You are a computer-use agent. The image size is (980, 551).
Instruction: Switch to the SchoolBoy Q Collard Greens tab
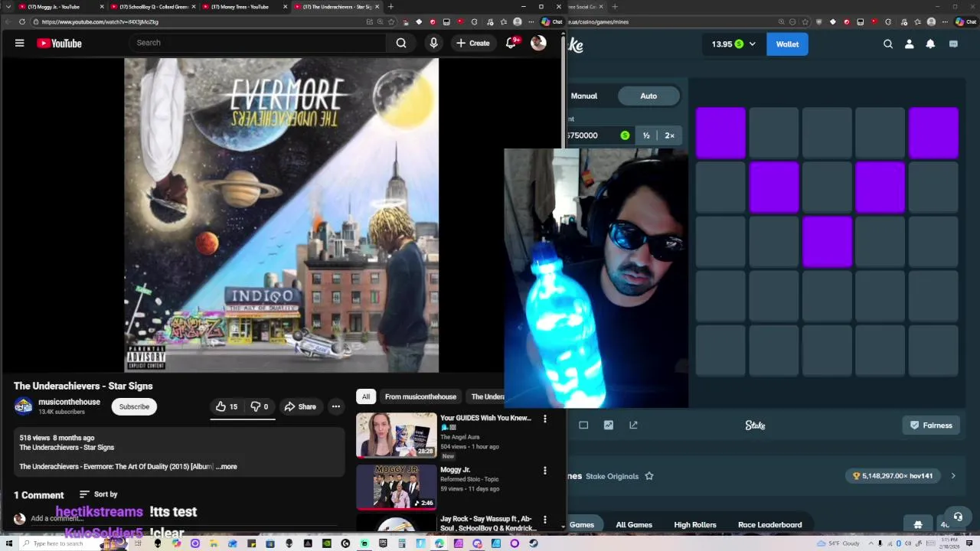click(153, 7)
